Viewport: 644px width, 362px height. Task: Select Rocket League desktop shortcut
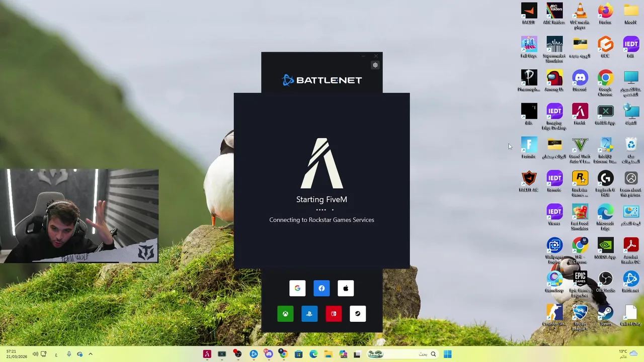(x=580, y=318)
